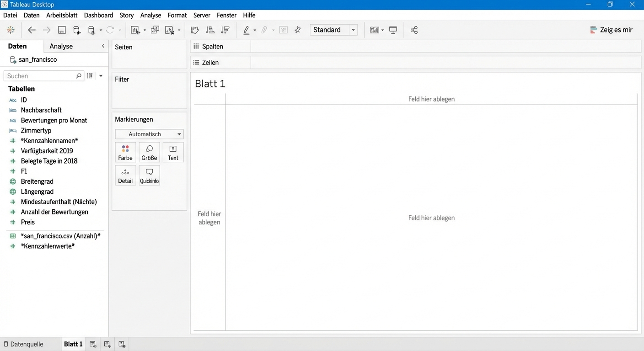Sort ascending via toolbar icon
The width and height of the screenshot is (644, 351).
[x=210, y=30]
